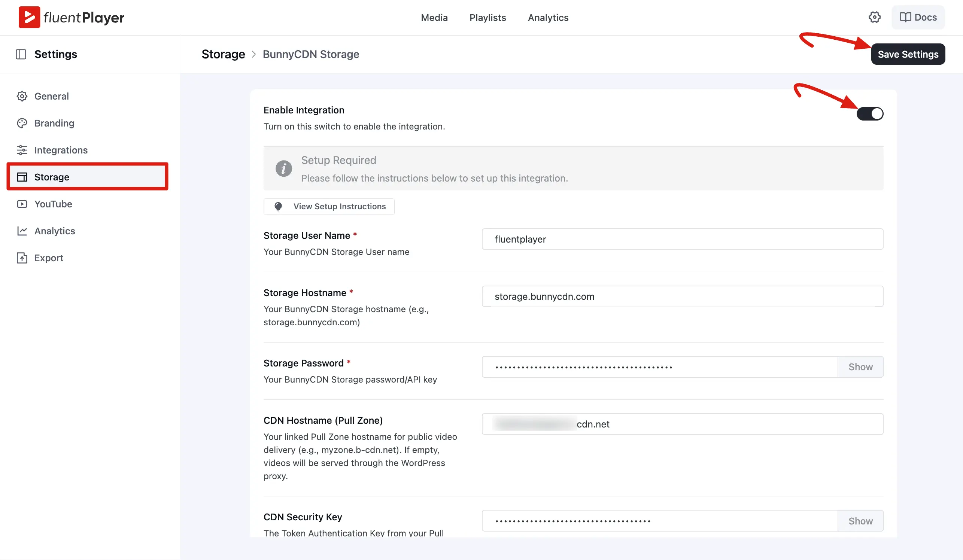Show the CDN Security Key value
963x560 pixels.
coord(860,521)
